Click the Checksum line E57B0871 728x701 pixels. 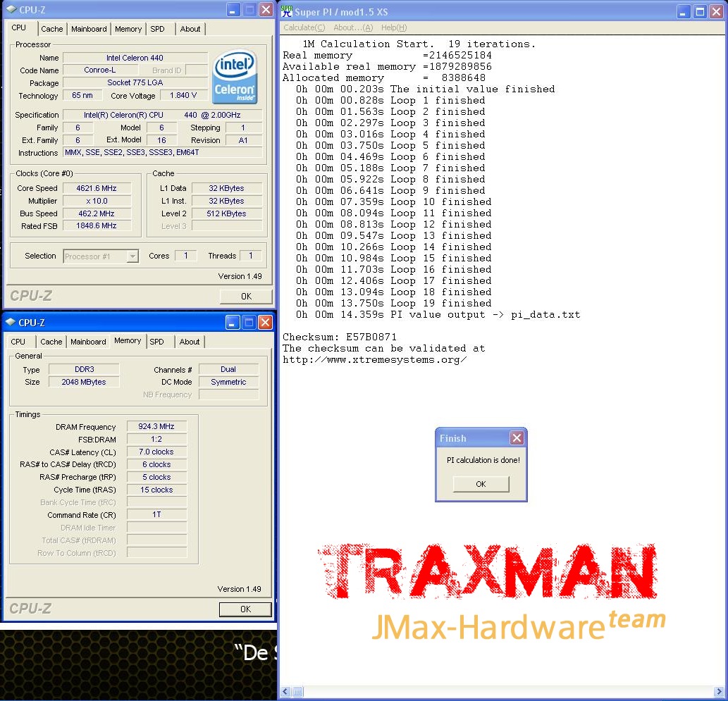point(340,337)
